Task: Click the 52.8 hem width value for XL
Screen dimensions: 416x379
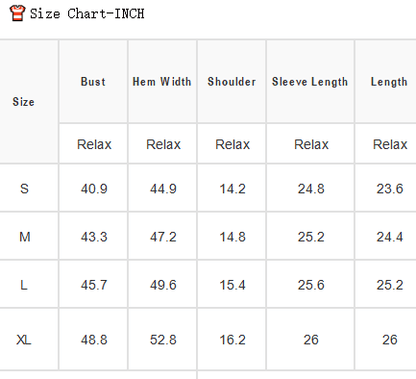Action: 163,340
